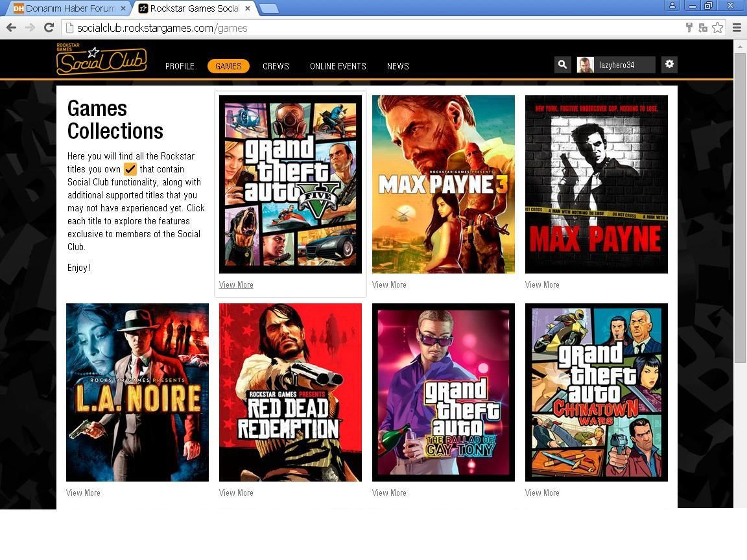Reload the page with refresh icon
This screenshot has width=747, height=560.
pyautogui.click(x=49, y=28)
